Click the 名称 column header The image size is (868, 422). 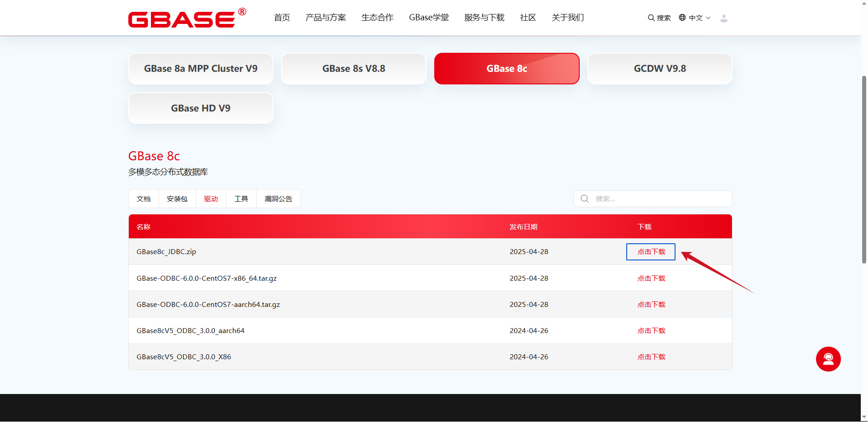tap(144, 227)
